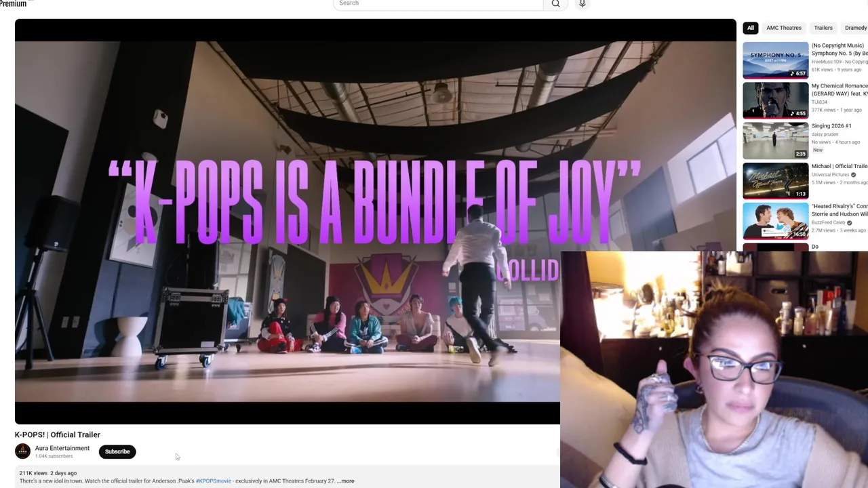Select the Dramedy filter chip

(x=854, y=28)
